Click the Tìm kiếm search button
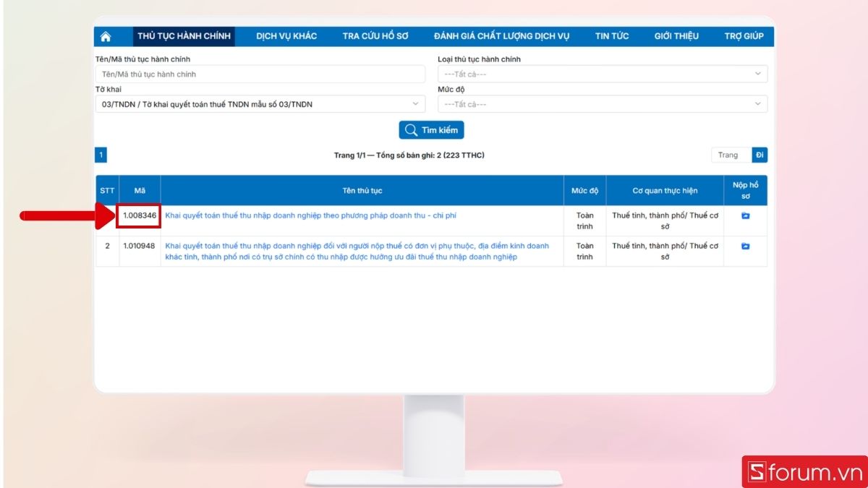The image size is (868, 488). pos(431,130)
